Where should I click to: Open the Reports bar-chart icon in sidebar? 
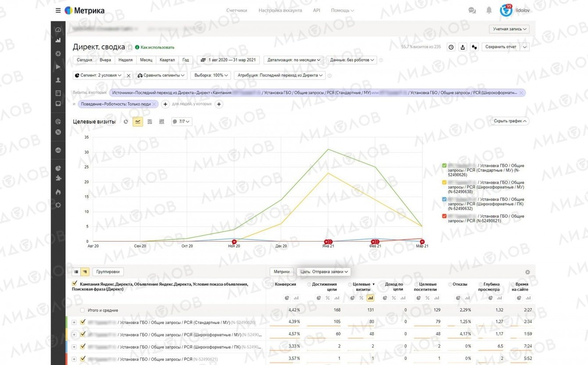click(58, 40)
